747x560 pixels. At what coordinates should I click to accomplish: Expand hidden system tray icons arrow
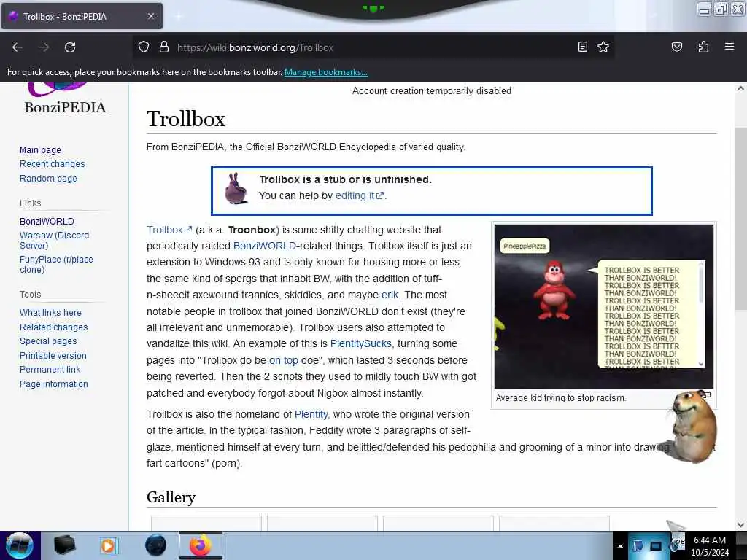(620, 546)
